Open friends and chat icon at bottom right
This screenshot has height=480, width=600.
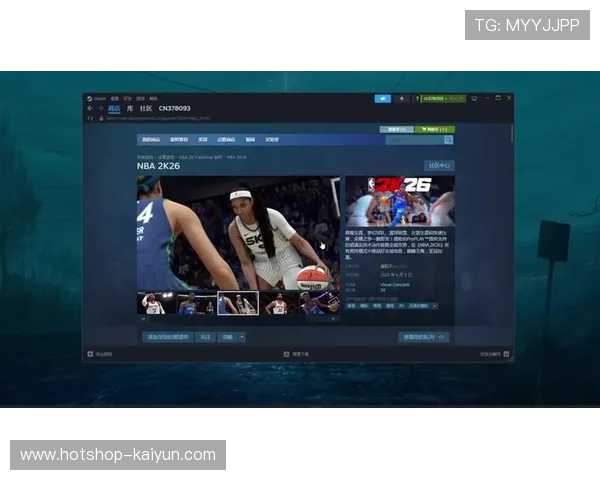point(506,354)
